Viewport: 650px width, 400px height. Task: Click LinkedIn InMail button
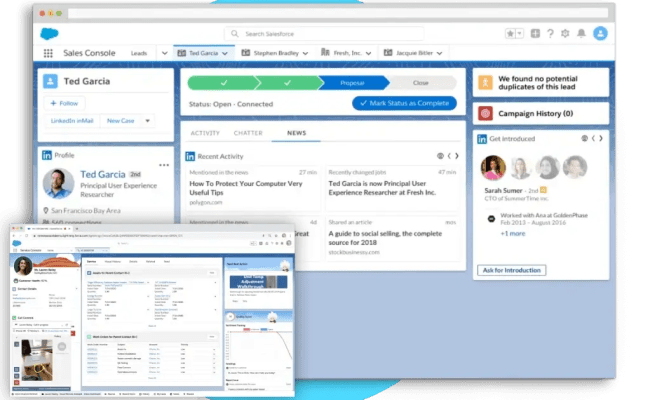(x=72, y=121)
